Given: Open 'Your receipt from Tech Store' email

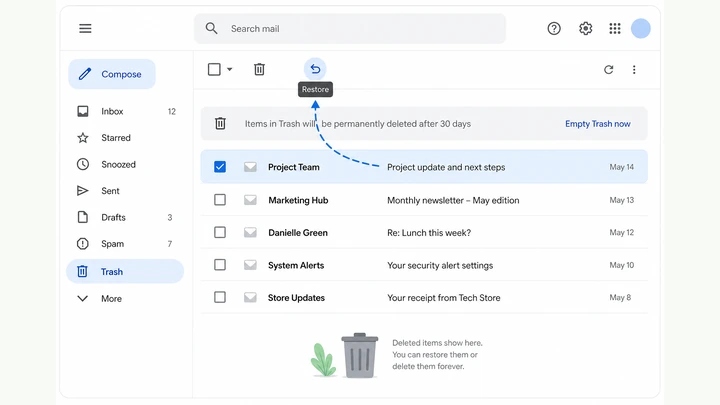Looking at the screenshot, I should (444, 298).
